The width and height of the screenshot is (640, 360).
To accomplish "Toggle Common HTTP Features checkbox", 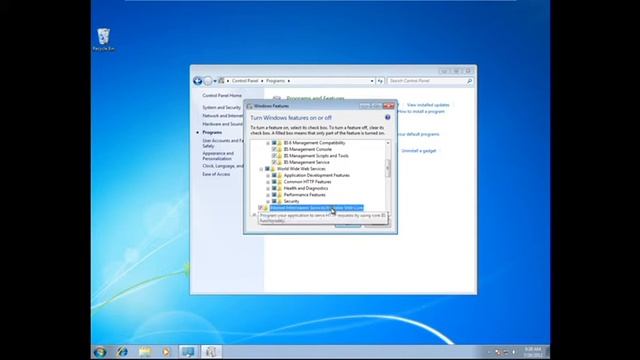I will tap(274, 182).
